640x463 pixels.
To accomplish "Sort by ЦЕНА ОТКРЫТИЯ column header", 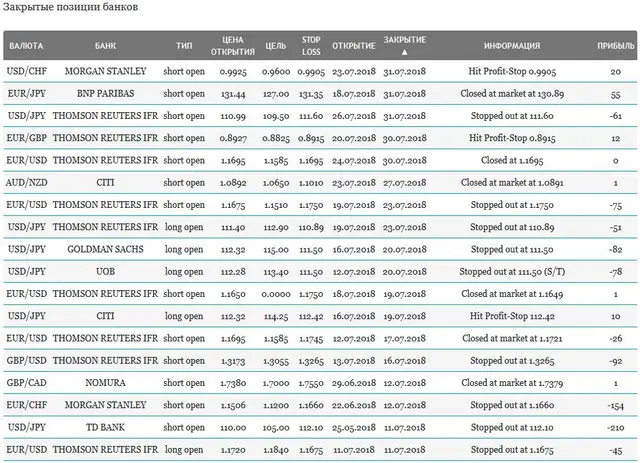I will pos(233,46).
